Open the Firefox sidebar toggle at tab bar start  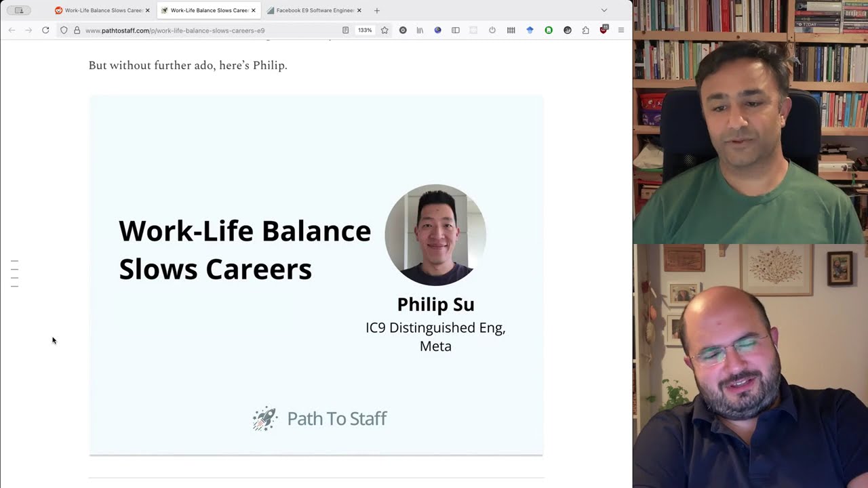(19, 10)
